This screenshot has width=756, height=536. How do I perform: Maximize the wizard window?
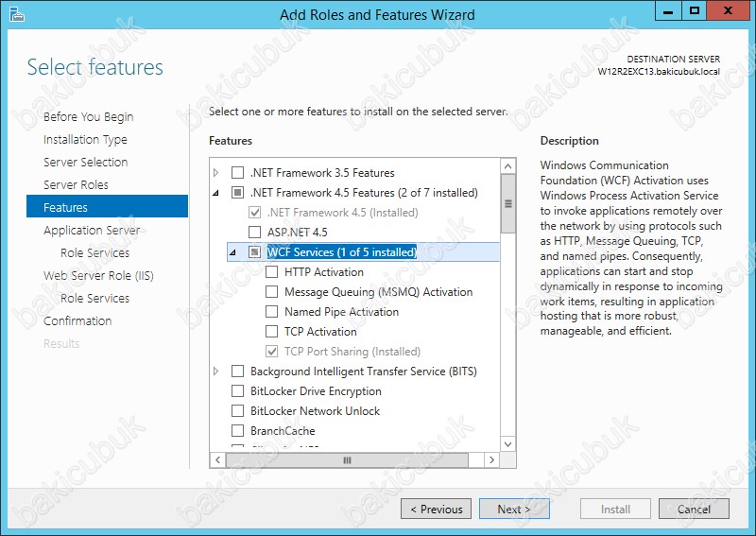click(x=694, y=10)
